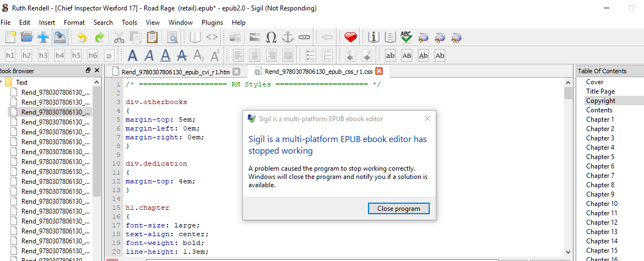This screenshot has width=644, height=261.
Task: Insert a special character with the Omega icon
Action: [x=271, y=37]
